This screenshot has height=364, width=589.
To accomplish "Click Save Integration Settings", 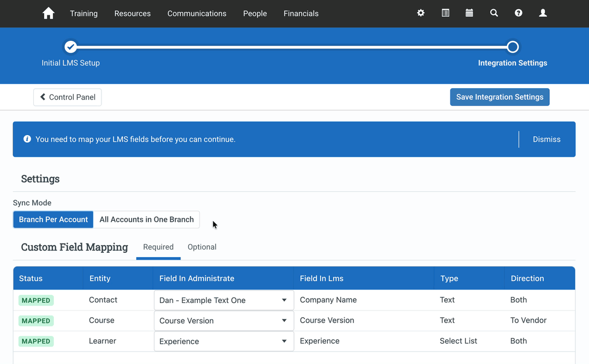I will click(500, 97).
